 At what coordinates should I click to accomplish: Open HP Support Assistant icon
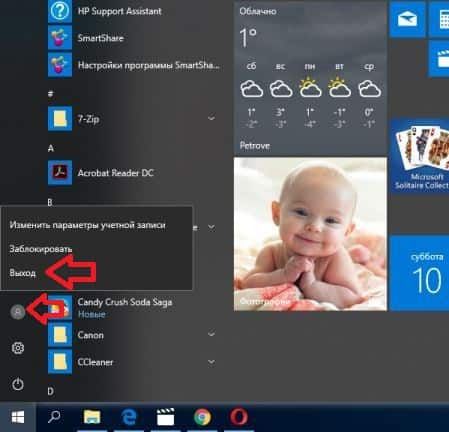60,11
